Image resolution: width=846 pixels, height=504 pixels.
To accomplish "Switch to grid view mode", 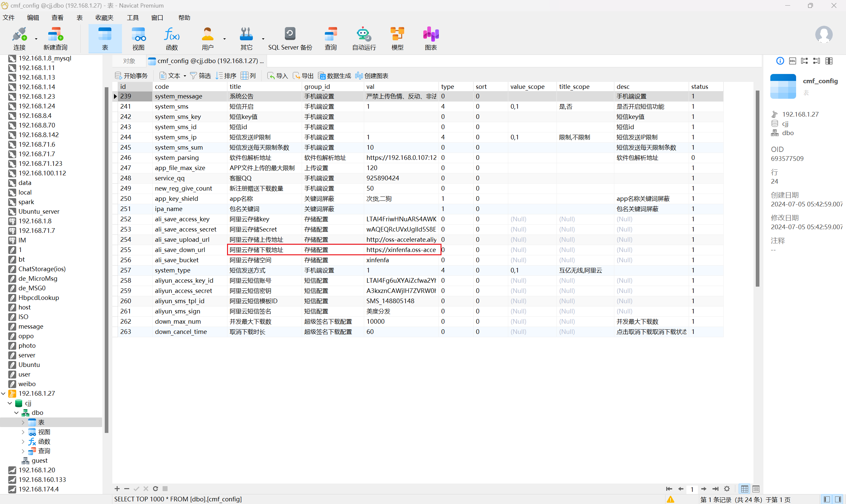I will (745, 489).
